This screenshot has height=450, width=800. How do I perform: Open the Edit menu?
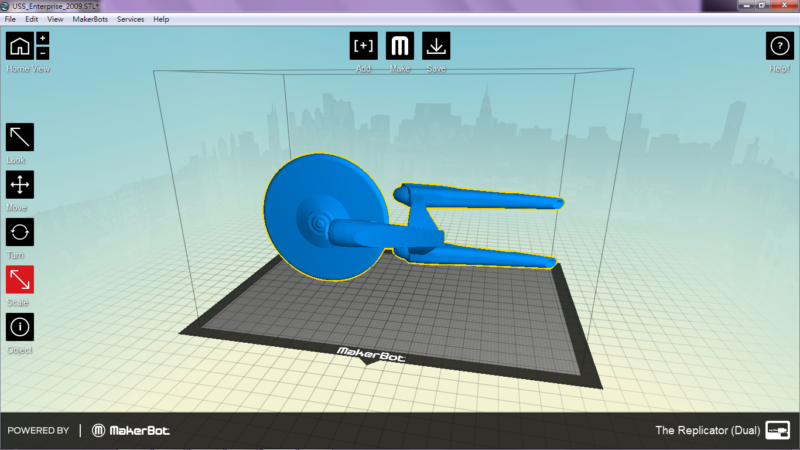coord(32,19)
